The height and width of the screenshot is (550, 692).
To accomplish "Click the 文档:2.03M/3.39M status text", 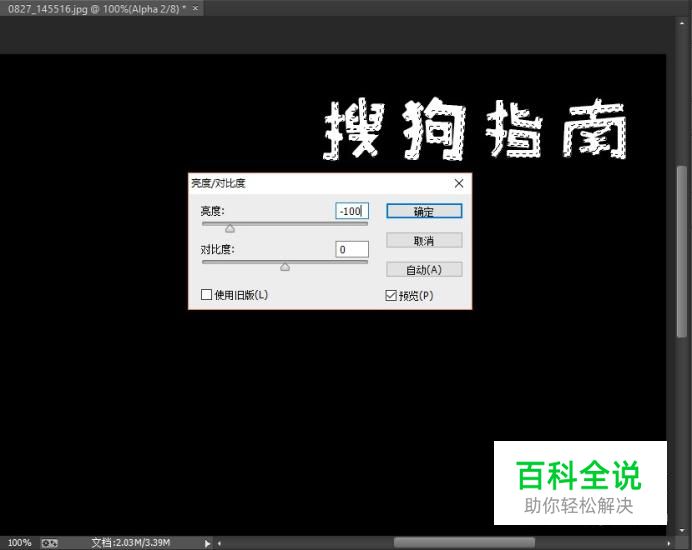I will (131, 542).
